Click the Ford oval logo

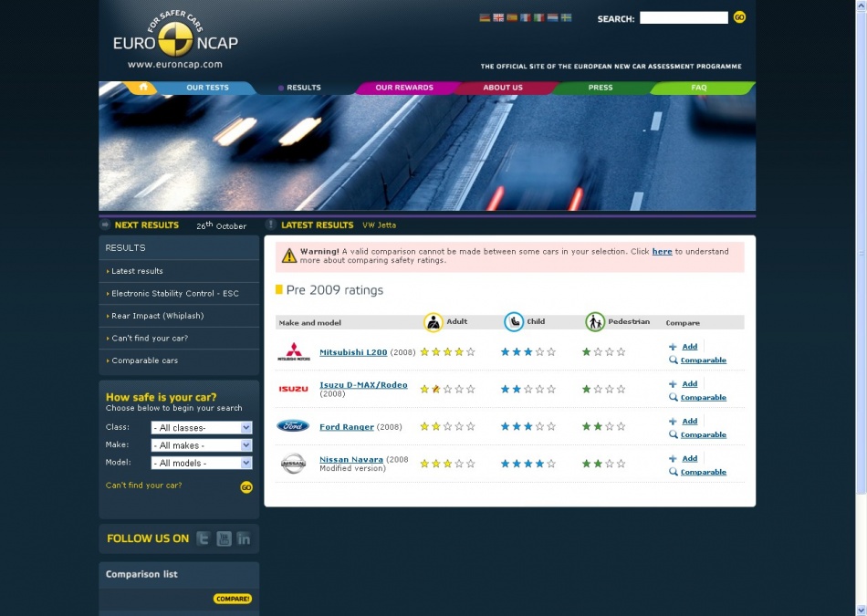[x=293, y=426]
